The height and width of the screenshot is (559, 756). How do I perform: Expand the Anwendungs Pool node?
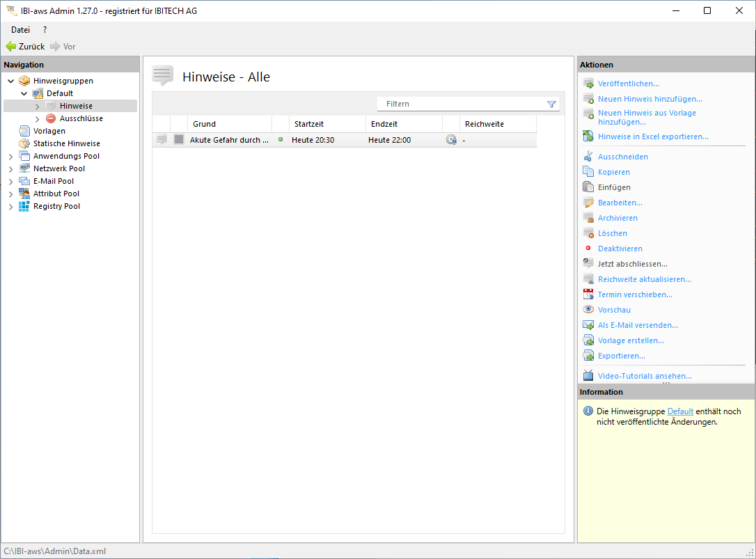pos(10,157)
